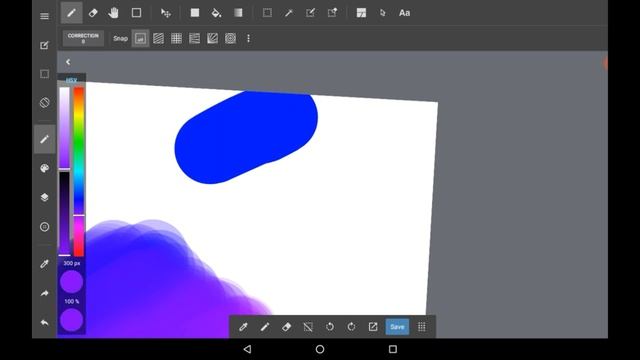The height and width of the screenshot is (360, 640).
Task: Open the brush panel in left sidebar
Action: coord(44,139)
